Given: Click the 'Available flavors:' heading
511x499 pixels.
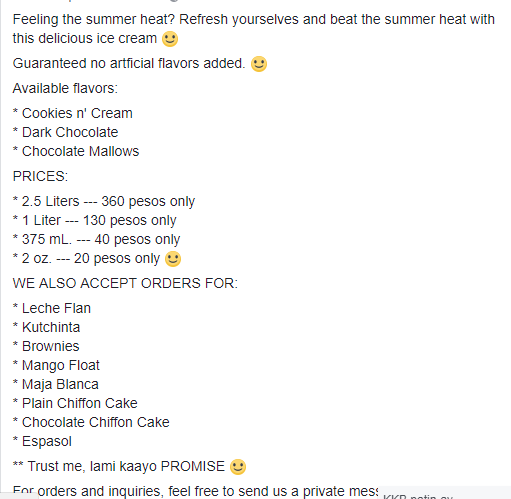Looking at the screenshot, I should (65, 88).
